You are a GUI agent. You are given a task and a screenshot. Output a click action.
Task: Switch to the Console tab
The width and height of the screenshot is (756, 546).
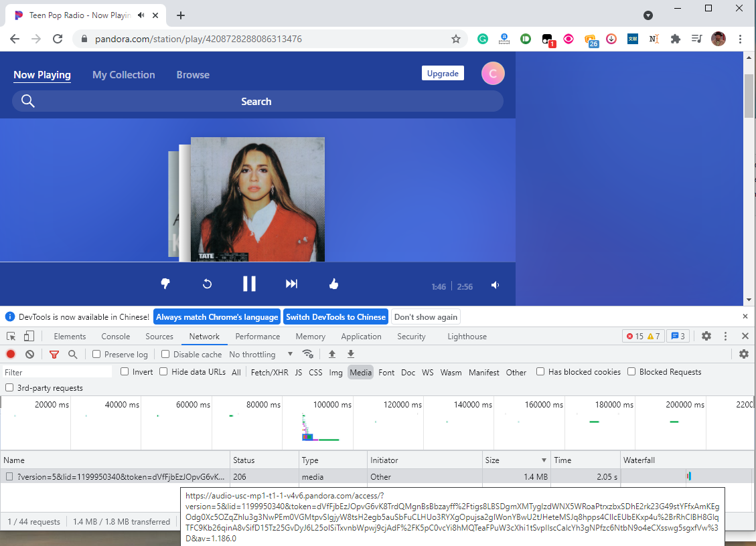pos(115,337)
